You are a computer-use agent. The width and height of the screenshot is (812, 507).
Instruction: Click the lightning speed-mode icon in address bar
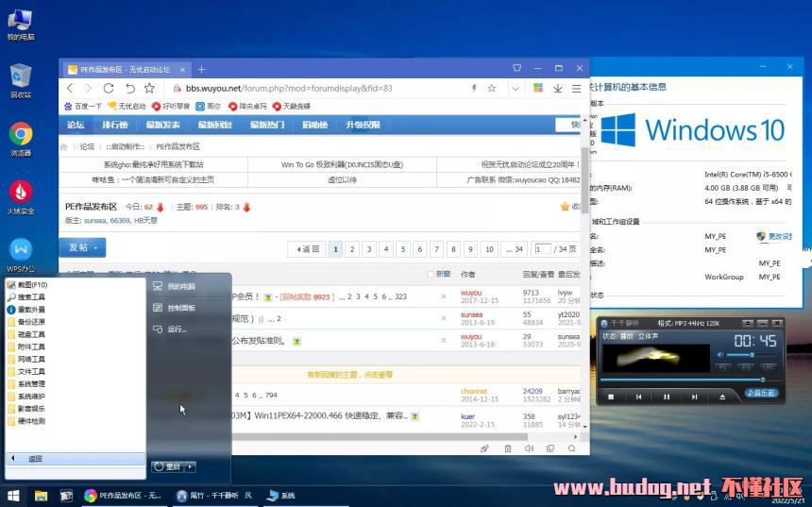click(x=474, y=88)
